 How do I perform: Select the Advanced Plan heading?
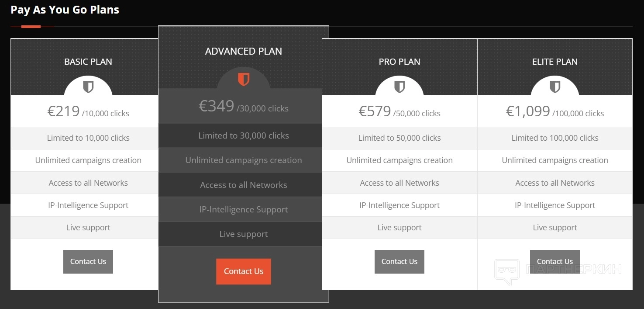coord(244,51)
